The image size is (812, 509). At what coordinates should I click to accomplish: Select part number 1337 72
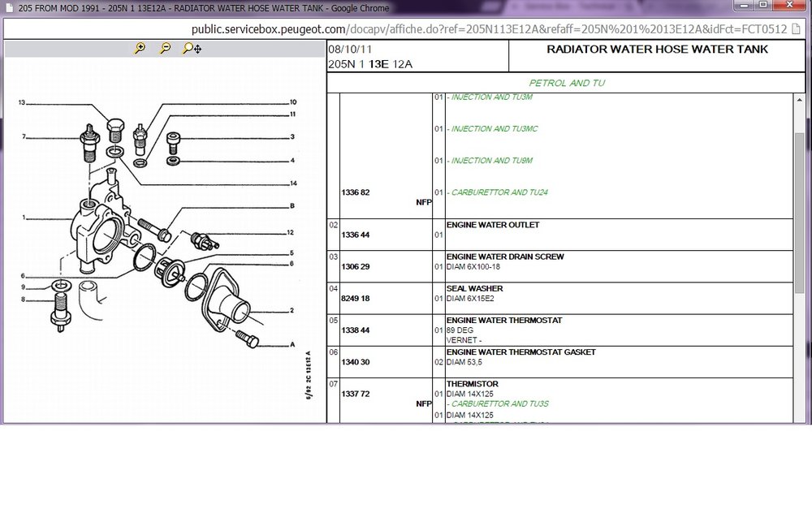click(356, 394)
